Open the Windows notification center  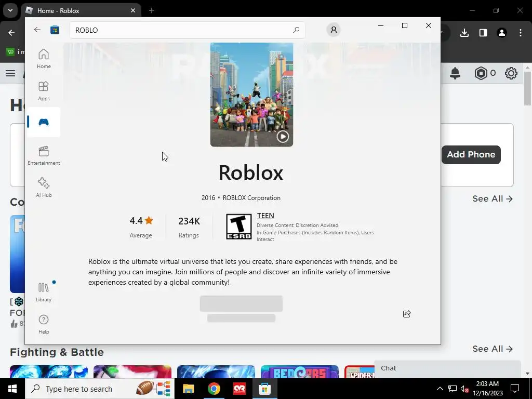point(515,389)
